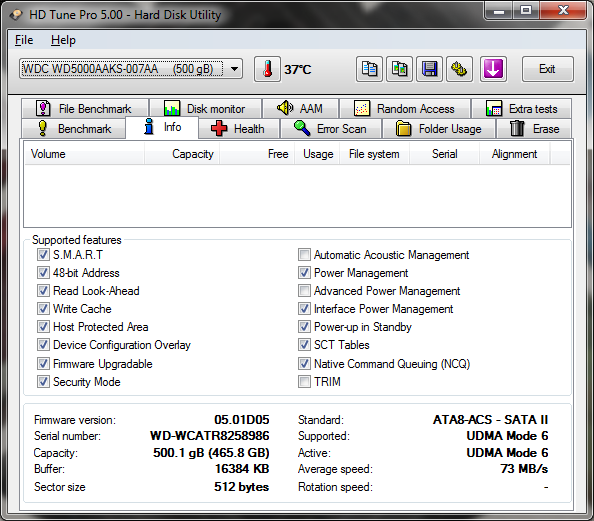Click the Volume column header

pyautogui.click(x=84, y=154)
